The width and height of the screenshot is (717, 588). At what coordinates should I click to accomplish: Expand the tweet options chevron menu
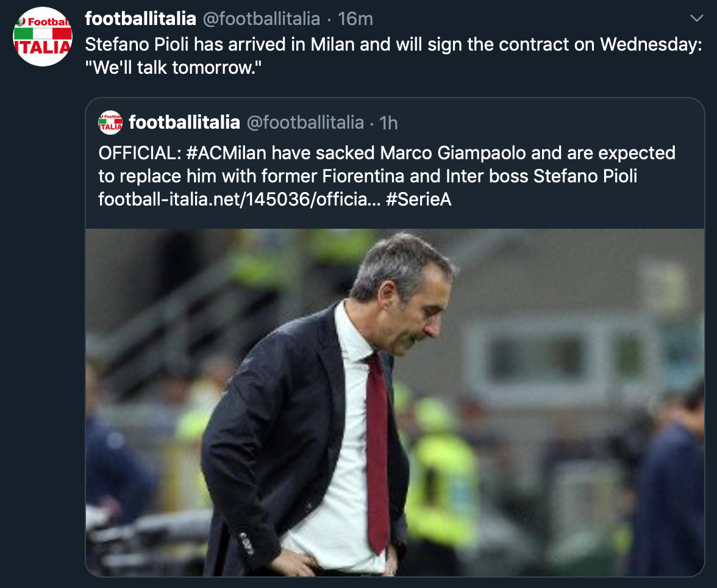(696, 18)
